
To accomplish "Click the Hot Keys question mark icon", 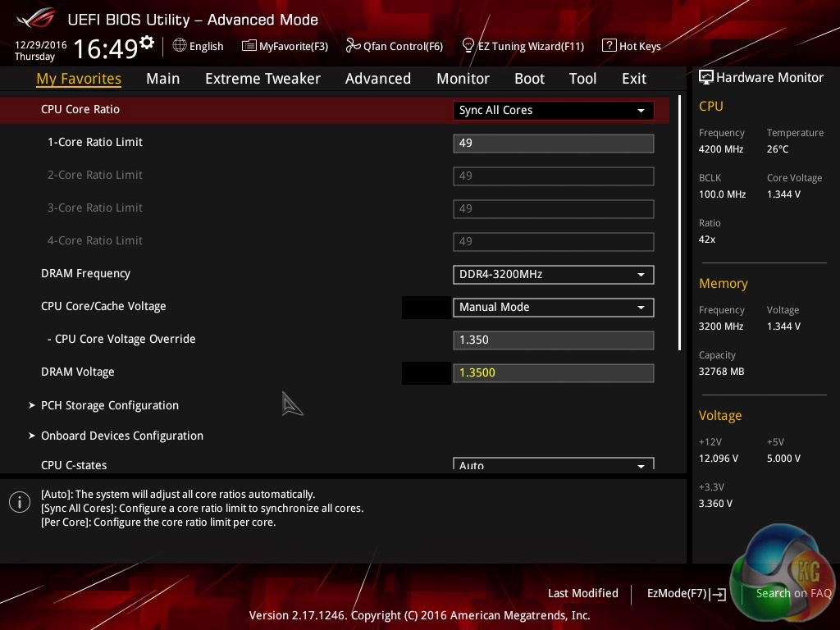I will [x=609, y=46].
